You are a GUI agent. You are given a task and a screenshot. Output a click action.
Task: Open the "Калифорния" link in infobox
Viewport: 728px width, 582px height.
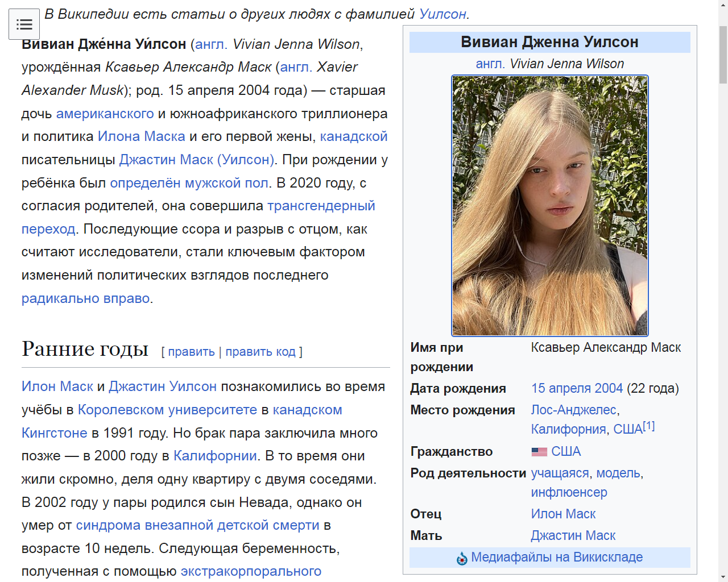569,429
